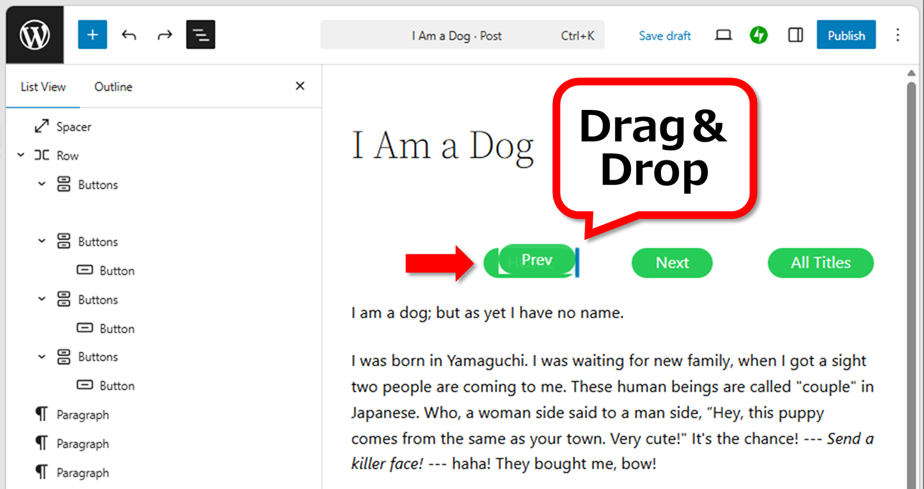Viewport: 924px width, 489px height.
Task: Click the Save draft link
Action: tap(665, 36)
